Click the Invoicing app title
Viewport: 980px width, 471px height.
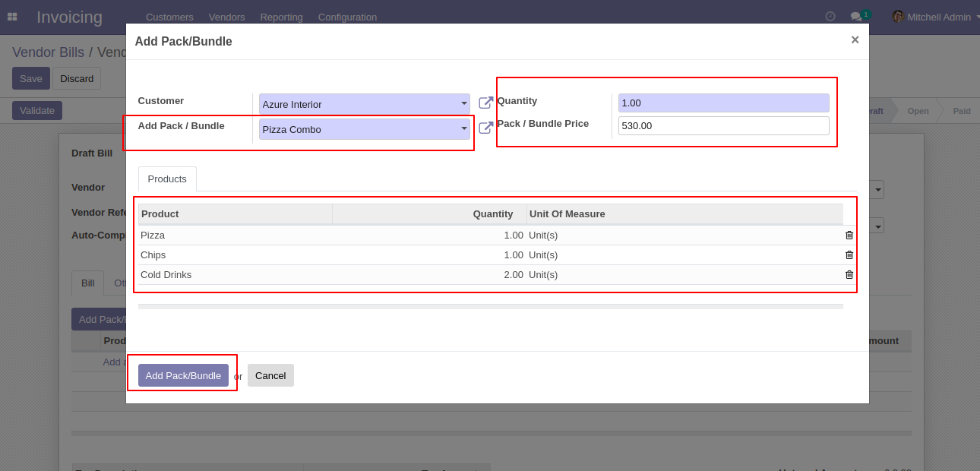(69, 17)
